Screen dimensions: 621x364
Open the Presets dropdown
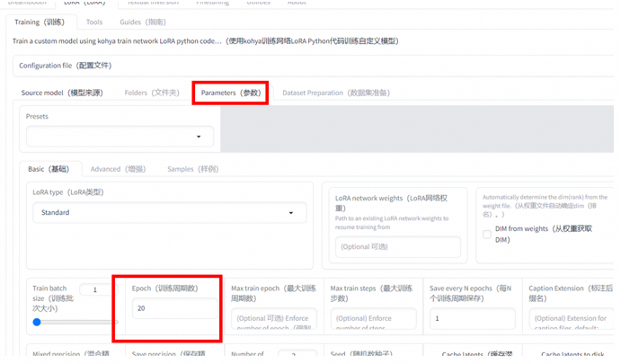coord(120,137)
